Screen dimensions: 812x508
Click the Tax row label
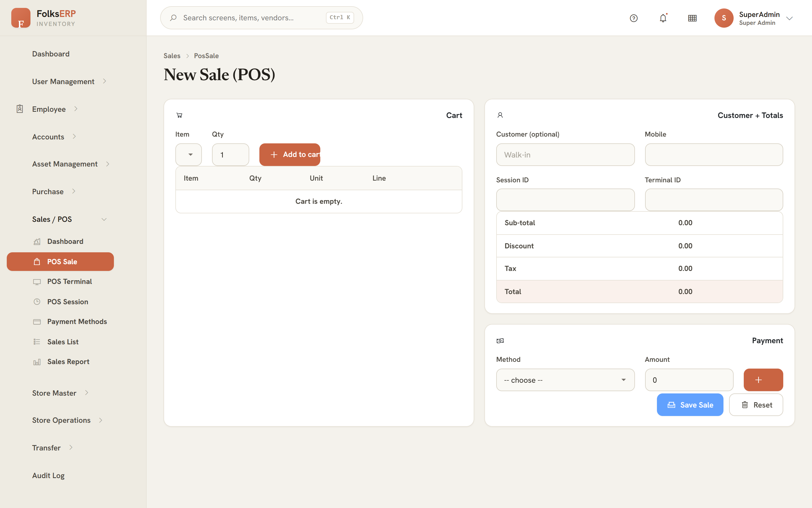510,268
